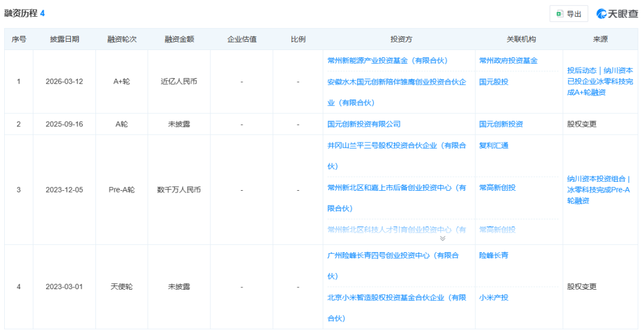The image size is (644, 335).
Task: Click the 比例 column header
Action: coord(298,39)
